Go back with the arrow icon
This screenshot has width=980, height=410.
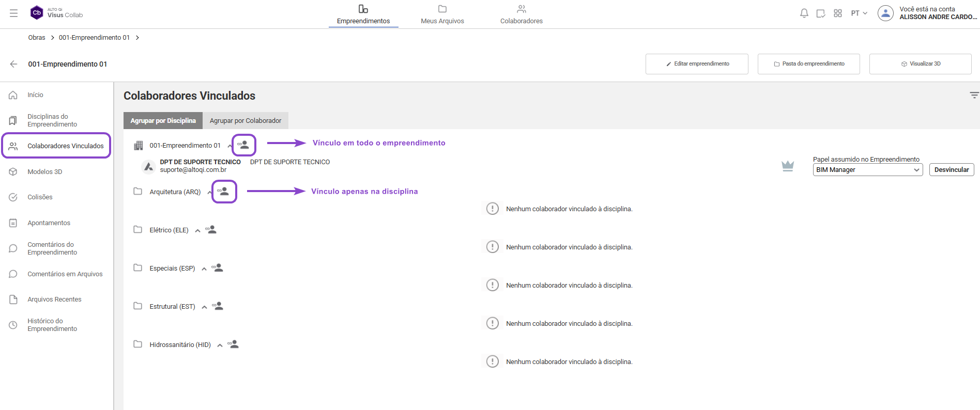(13, 64)
